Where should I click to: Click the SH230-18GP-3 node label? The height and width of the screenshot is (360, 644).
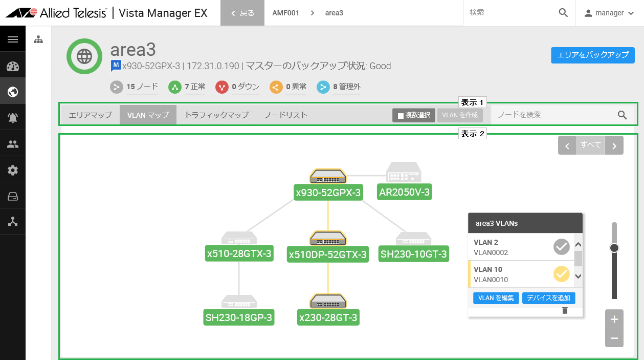(x=239, y=317)
